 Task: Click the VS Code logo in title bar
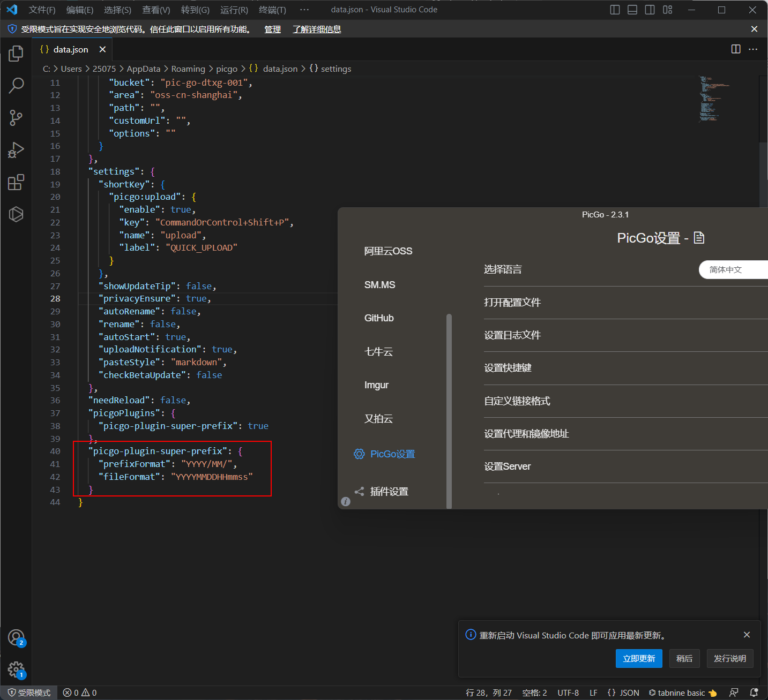pos(12,10)
